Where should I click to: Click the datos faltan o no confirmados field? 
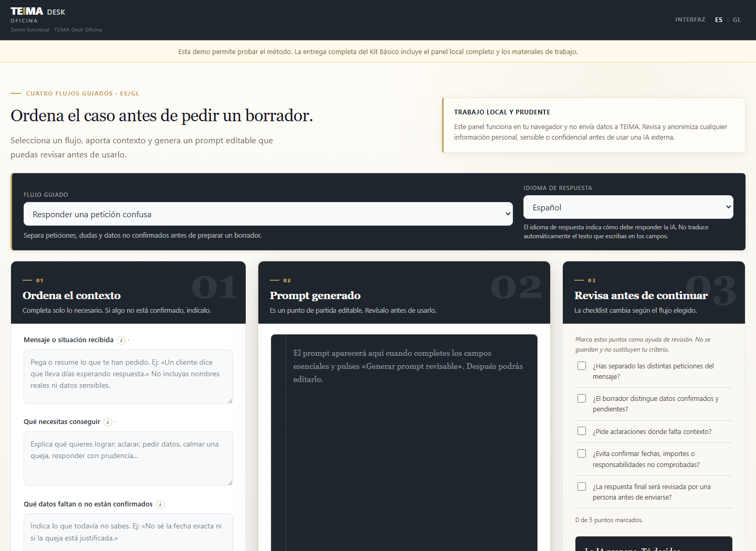click(128, 532)
